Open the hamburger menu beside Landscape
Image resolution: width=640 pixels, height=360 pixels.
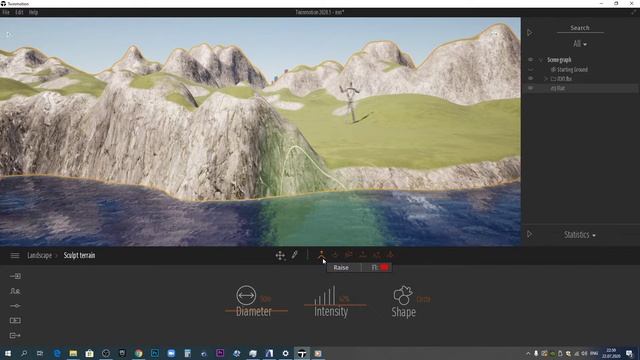15,256
